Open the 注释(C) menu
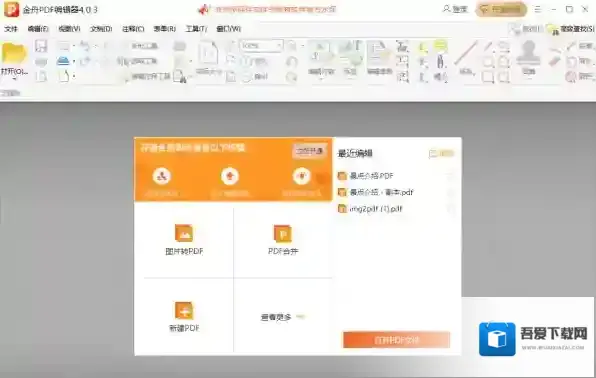Screen dimensions: 596x378 [x=133, y=29]
